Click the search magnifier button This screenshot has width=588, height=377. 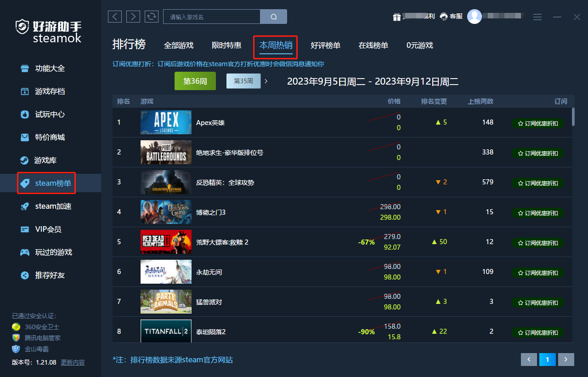click(274, 17)
